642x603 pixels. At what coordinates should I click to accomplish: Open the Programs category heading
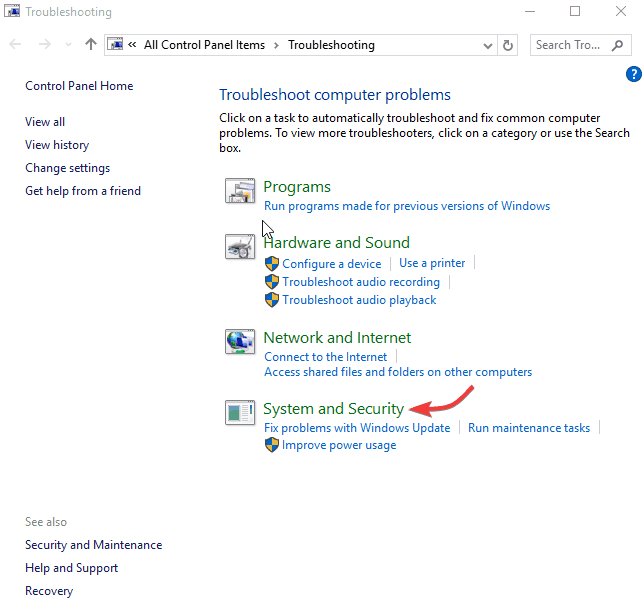pyautogui.click(x=297, y=187)
